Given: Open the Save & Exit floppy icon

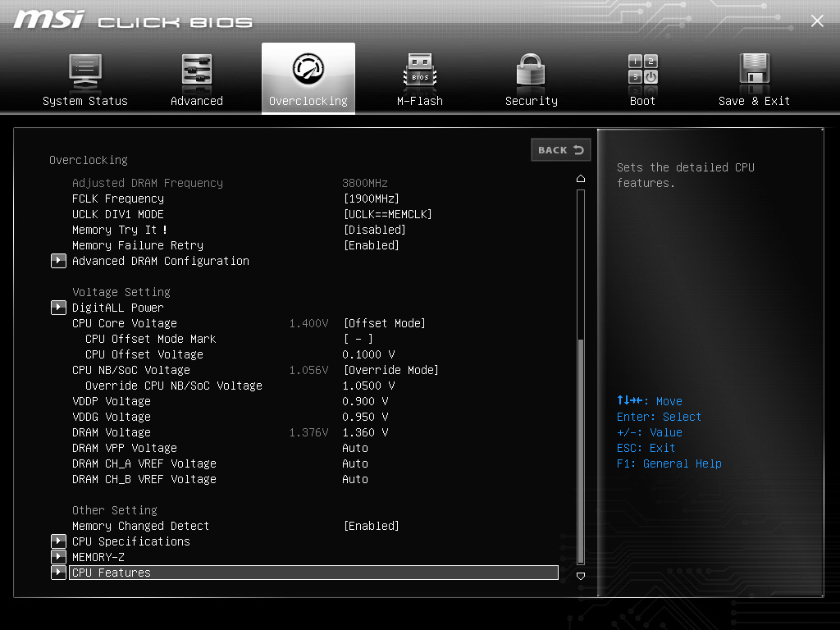Looking at the screenshot, I should click(x=755, y=70).
